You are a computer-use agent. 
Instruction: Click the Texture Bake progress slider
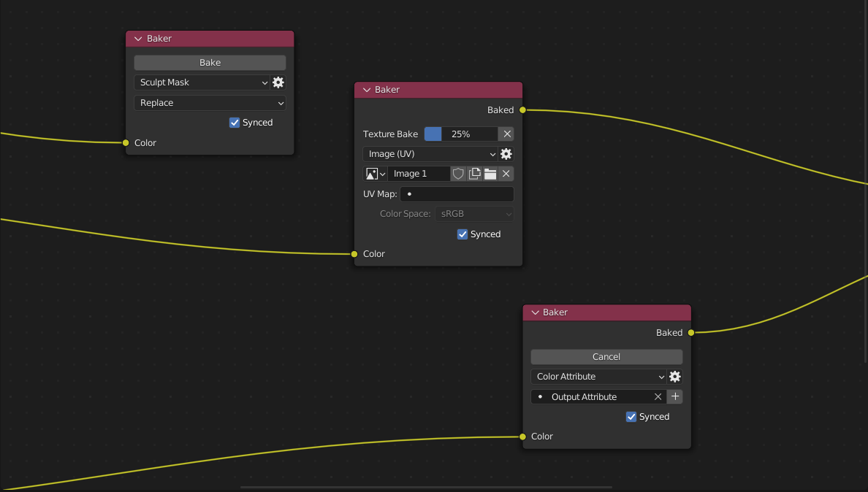pyautogui.click(x=460, y=134)
